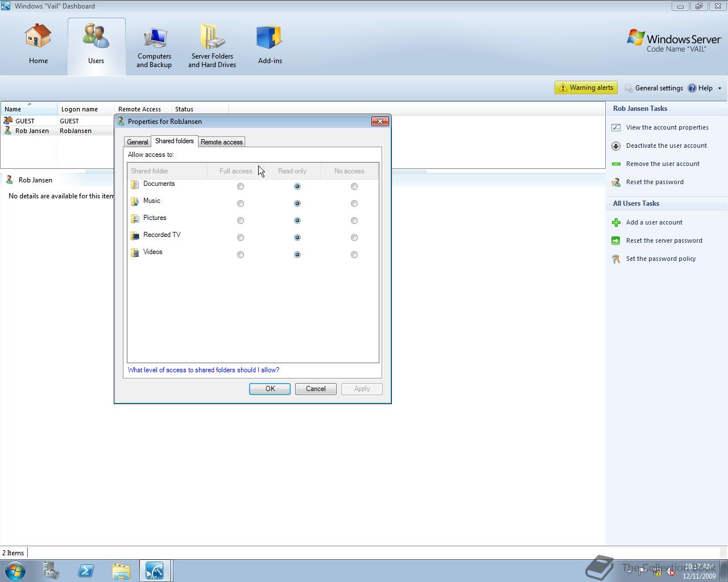The width and height of the screenshot is (728, 582).
Task: Click the Vail Dashboard taskbar button
Action: pyautogui.click(x=155, y=571)
